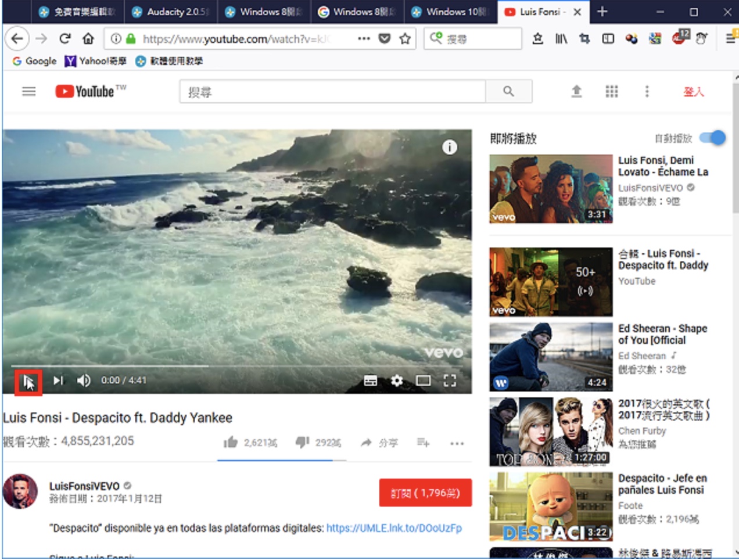Switch to theater mode
739x560 pixels.
pyautogui.click(x=424, y=380)
